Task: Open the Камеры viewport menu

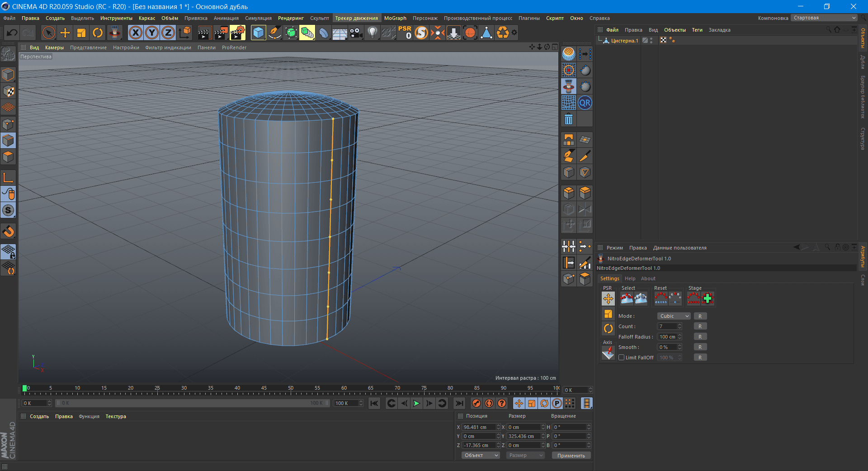Action: pos(54,47)
